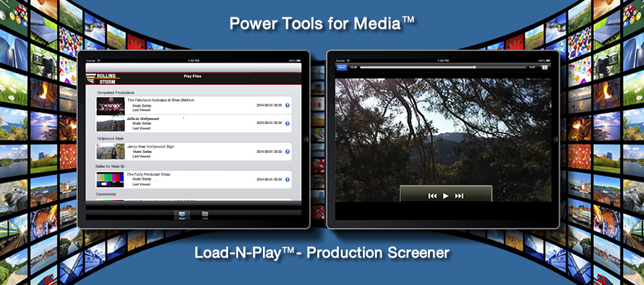Select the Play tab icon in bottom bar
644x285 pixels.
pos(182,215)
